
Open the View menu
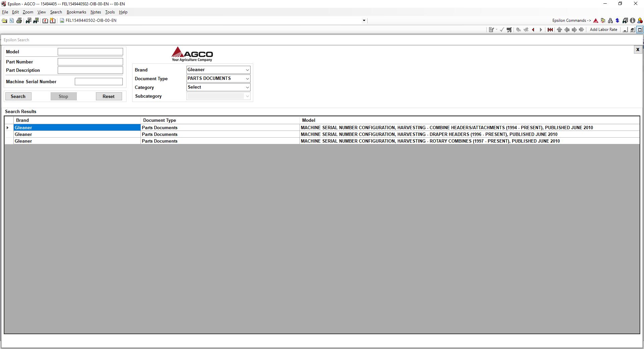(42, 12)
